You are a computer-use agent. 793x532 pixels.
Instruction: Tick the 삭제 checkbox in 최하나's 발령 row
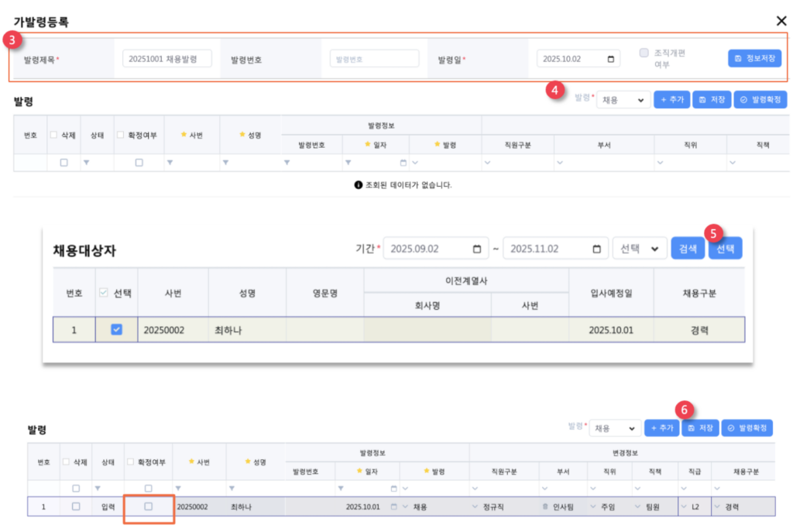click(x=76, y=506)
